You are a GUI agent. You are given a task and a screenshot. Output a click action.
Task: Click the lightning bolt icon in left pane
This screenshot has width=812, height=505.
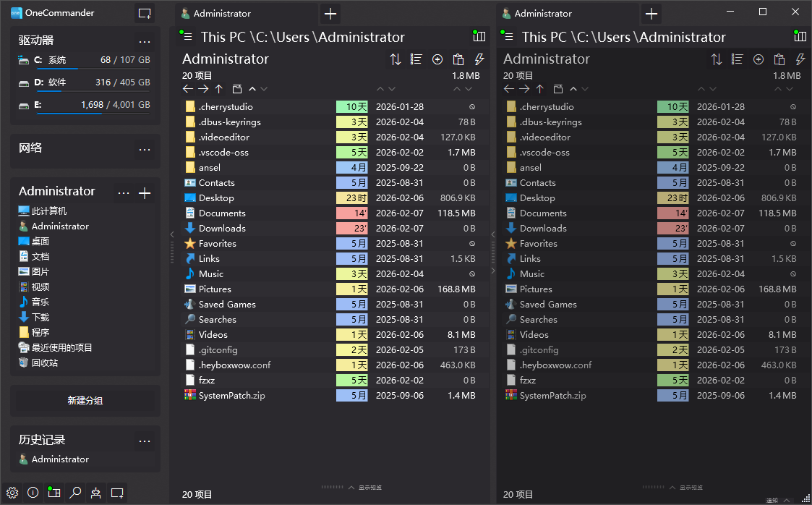click(x=479, y=60)
